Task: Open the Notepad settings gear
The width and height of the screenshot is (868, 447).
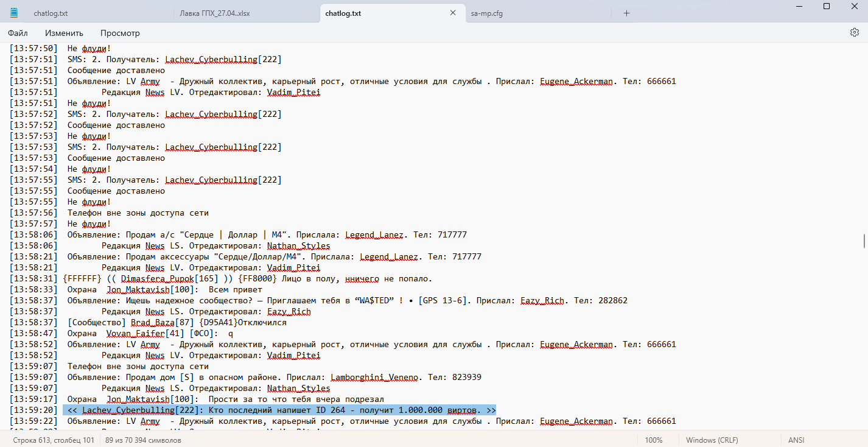Action: (854, 33)
